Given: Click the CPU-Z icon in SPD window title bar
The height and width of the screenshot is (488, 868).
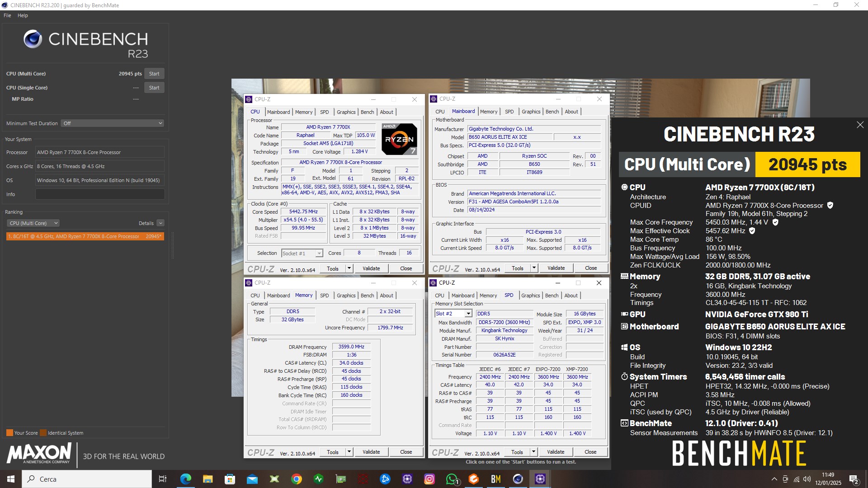Looking at the screenshot, I should point(433,283).
